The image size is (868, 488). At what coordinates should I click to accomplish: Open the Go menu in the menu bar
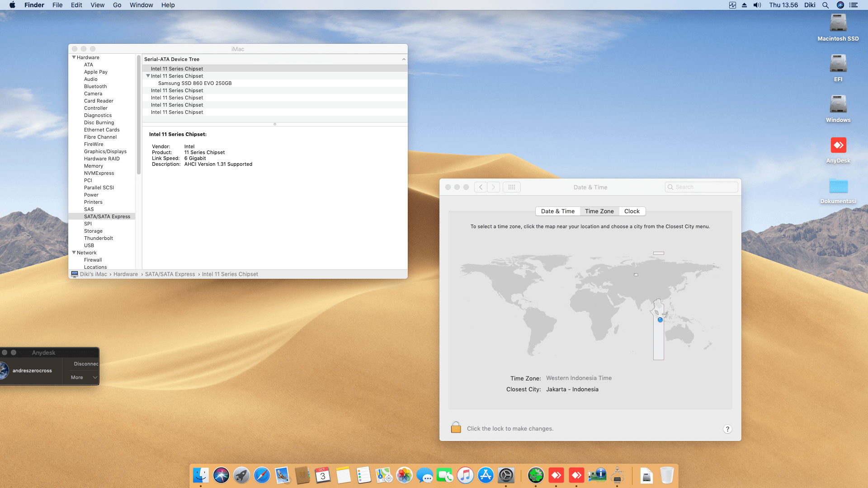[117, 5]
